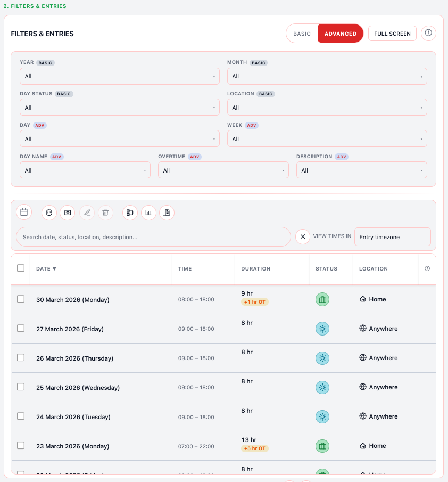The image size is (448, 482).
Task: Click the trash delete icon
Action: pos(105,213)
